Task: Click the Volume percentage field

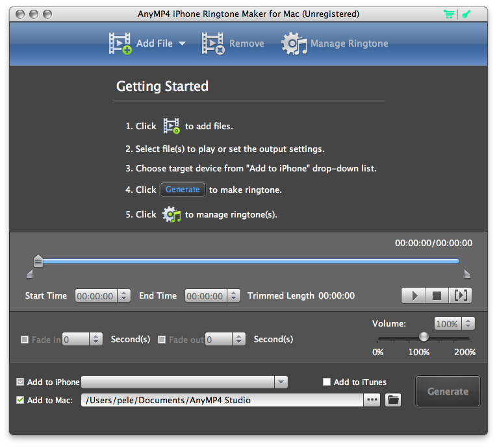Action: (448, 324)
